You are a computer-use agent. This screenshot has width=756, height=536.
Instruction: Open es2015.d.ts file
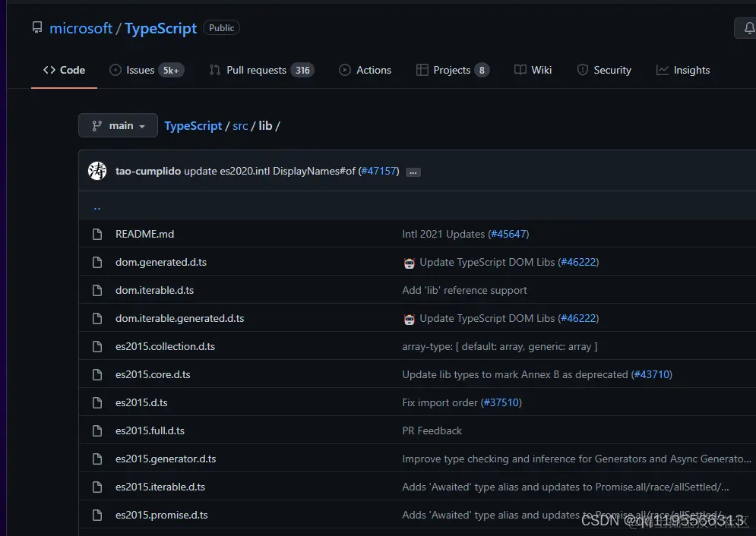[x=141, y=402]
